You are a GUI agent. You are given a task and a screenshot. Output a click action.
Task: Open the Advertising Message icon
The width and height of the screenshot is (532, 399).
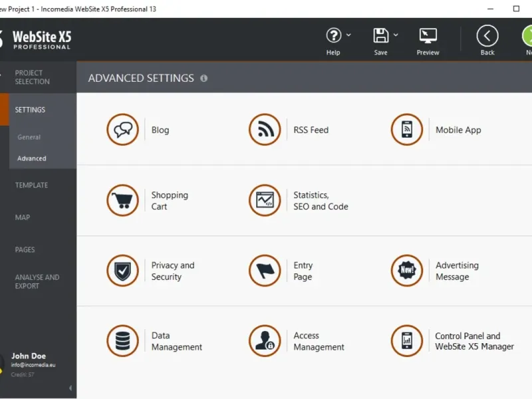point(407,271)
